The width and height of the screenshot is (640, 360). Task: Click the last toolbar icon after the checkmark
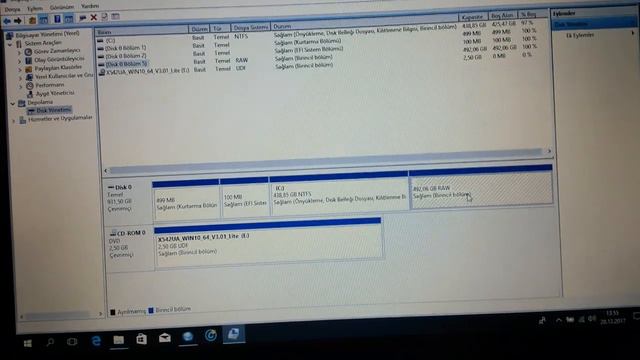tap(116, 16)
